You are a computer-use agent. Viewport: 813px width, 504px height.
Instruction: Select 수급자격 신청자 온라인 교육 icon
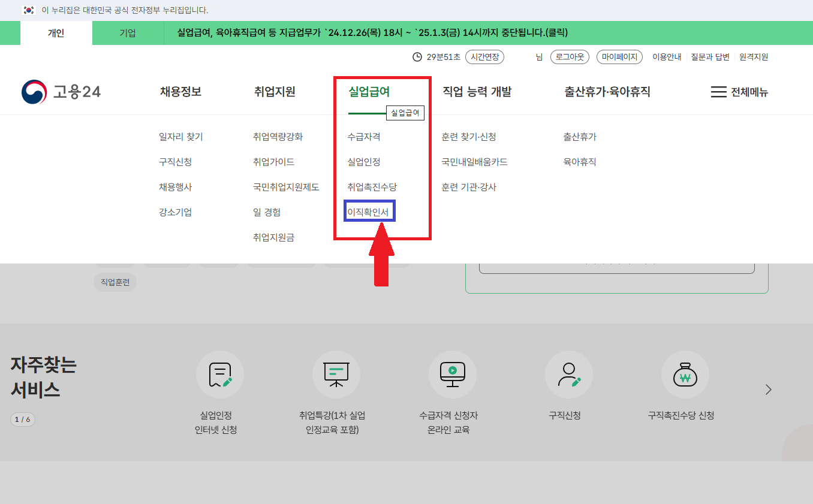[x=452, y=375]
